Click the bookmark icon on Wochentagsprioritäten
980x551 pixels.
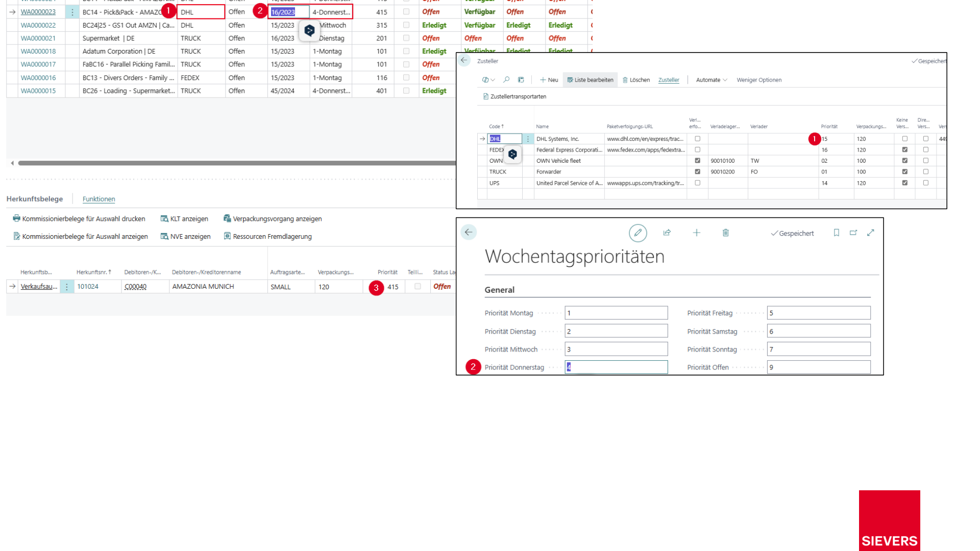click(836, 233)
